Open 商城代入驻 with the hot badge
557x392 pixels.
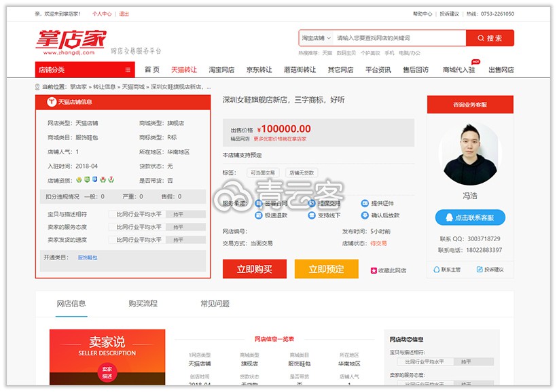pyautogui.click(x=459, y=70)
